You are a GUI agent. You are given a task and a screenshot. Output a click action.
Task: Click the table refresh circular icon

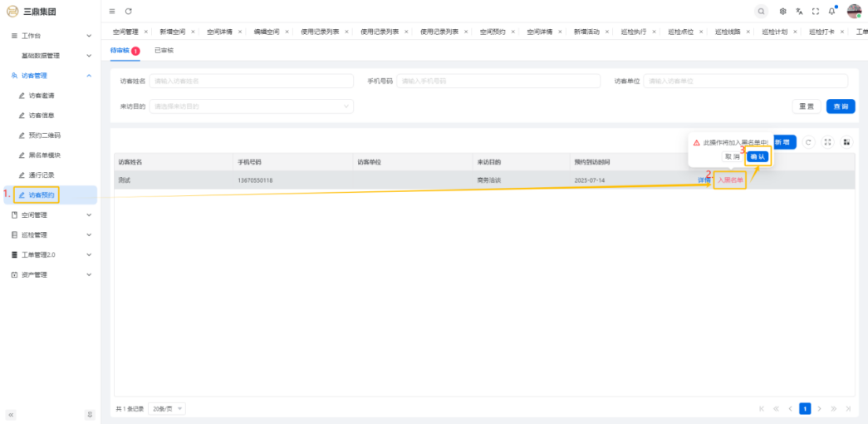click(x=809, y=142)
